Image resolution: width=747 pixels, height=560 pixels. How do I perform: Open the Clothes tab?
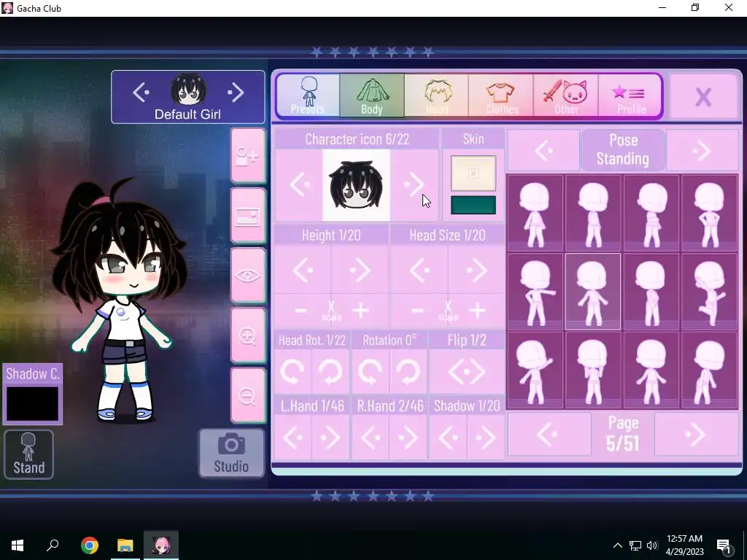pos(500,96)
